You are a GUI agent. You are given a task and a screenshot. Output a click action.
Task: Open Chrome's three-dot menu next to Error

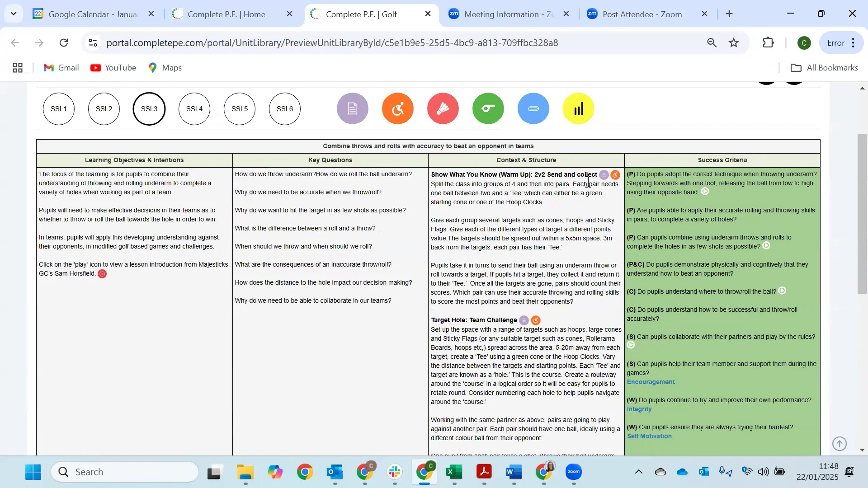(853, 43)
